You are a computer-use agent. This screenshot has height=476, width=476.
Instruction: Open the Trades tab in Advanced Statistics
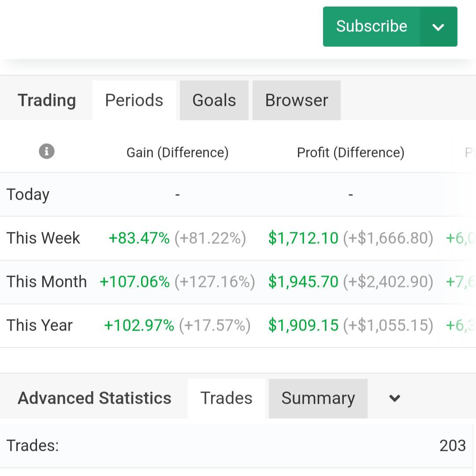[x=227, y=398]
